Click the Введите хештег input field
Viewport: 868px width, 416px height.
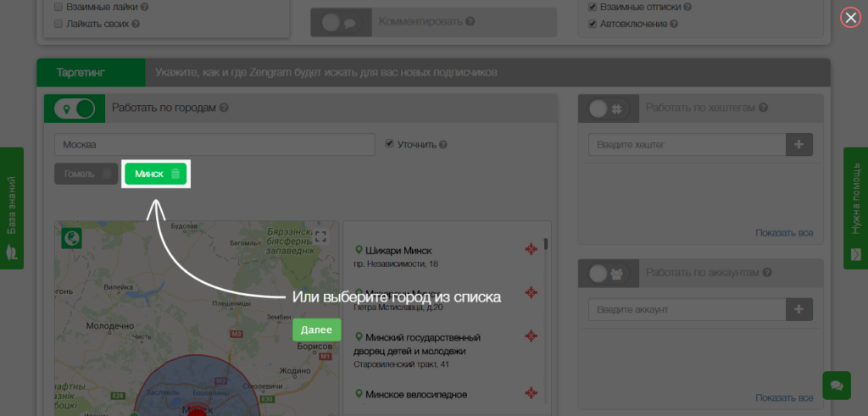pyautogui.click(x=687, y=145)
